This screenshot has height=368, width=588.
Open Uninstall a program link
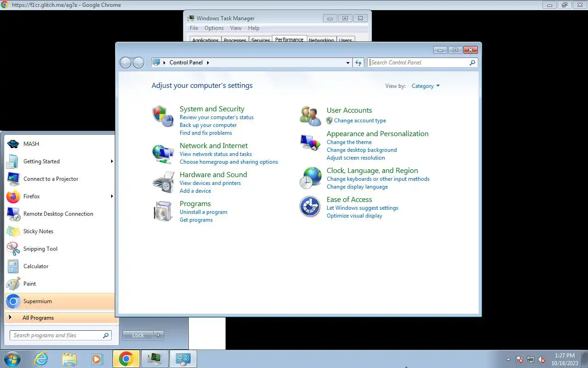click(x=204, y=212)
